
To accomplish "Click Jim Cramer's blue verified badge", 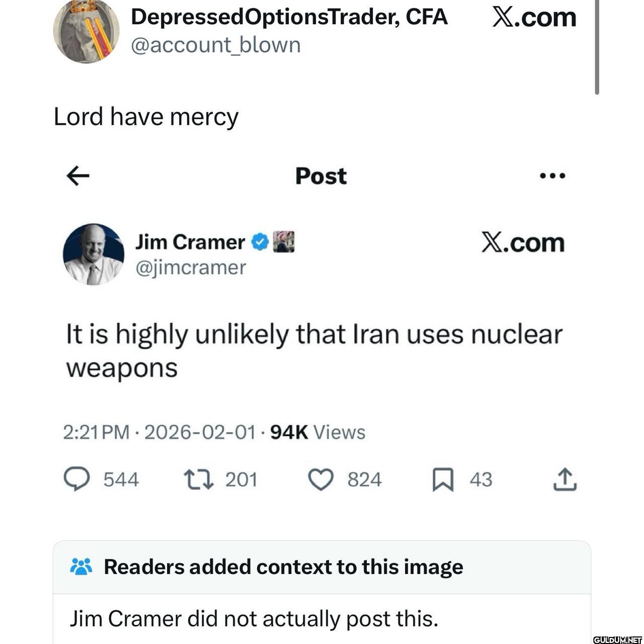I will coord(259,243).
